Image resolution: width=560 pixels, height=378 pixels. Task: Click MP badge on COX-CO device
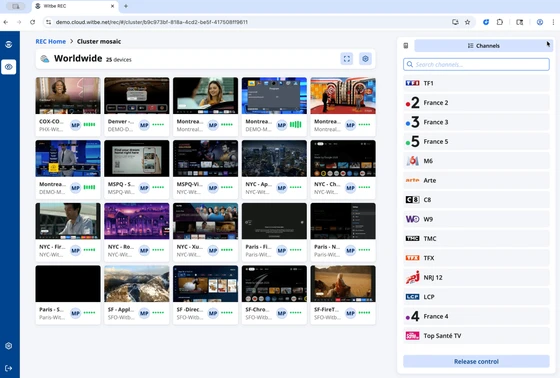75,125
